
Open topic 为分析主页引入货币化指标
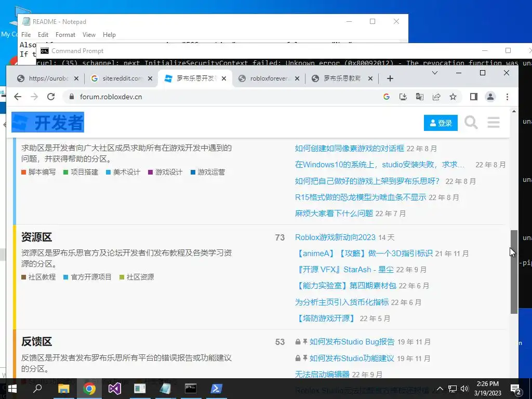pyautogui.click(x=342, y=302)
